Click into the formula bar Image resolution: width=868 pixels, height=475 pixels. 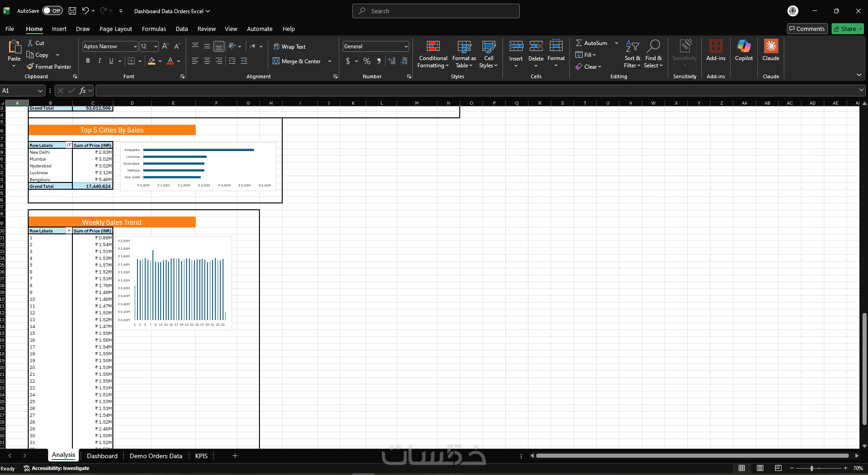click(476, 91)
